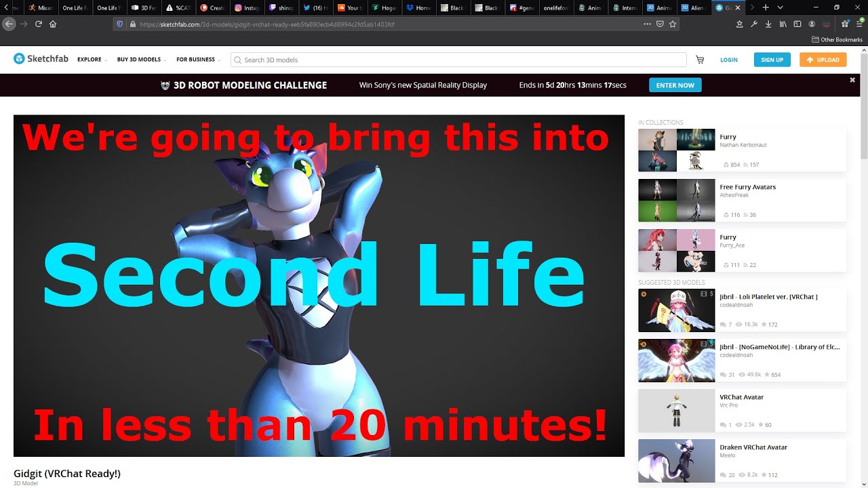Save page to Pocket

coord(660,24)
